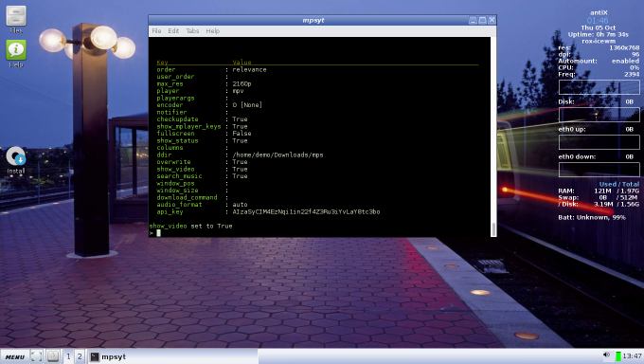Open the Edit menu in terminal
This screenshot has width=644, height=364.
173,31
